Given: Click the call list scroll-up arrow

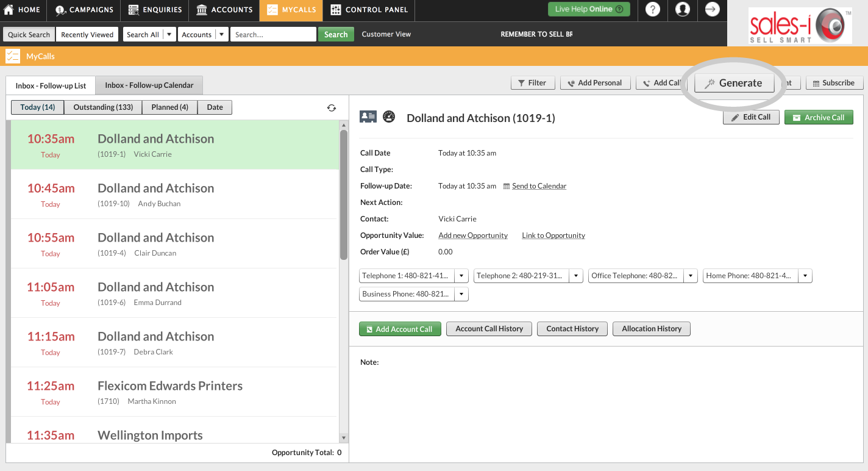Looking at the screenshot, I should tap(344, 124).
